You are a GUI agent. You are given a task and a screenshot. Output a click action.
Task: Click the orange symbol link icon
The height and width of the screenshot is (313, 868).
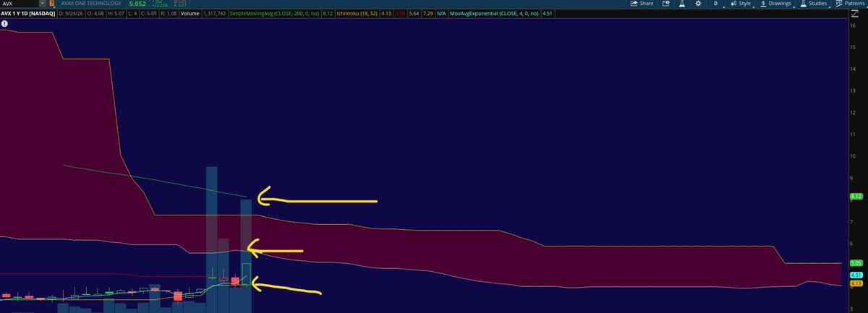click(51, 4)
